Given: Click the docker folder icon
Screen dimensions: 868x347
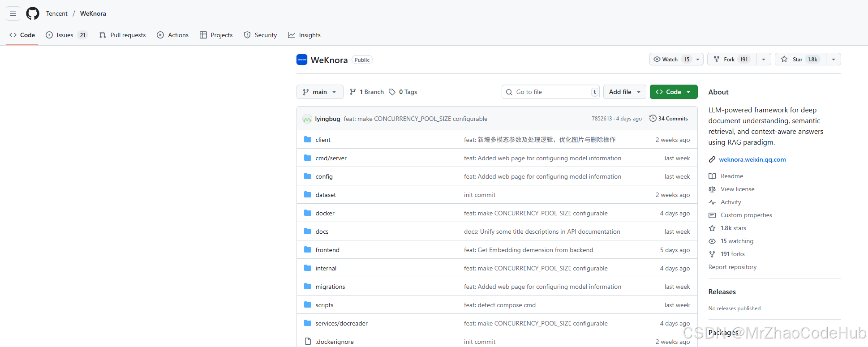Looking at the screenshot, I should [308, 213].
